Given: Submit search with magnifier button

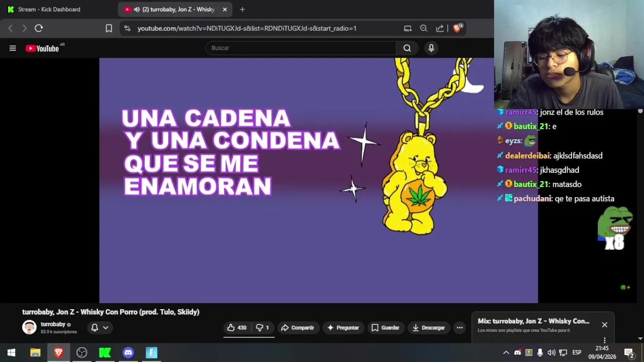Looking at the screenshot, I should tap(407, 48).
